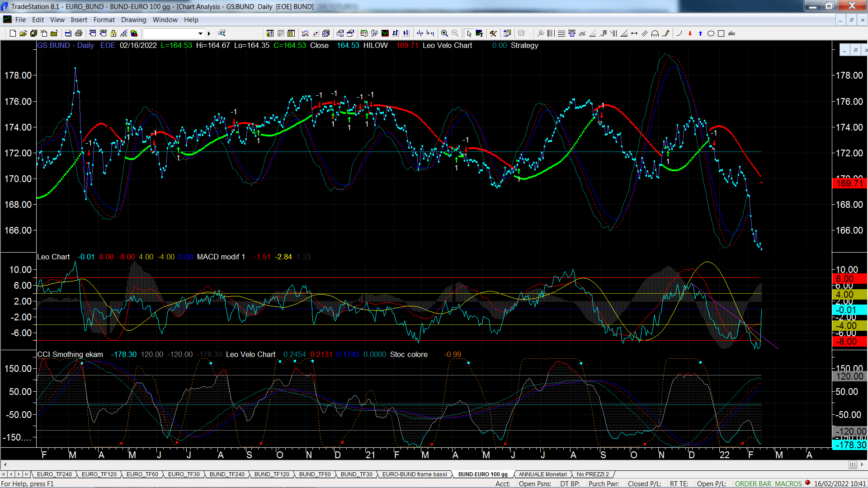Open the View menu
This screenshot has height=488, width=868.
(x=57, y=20)
